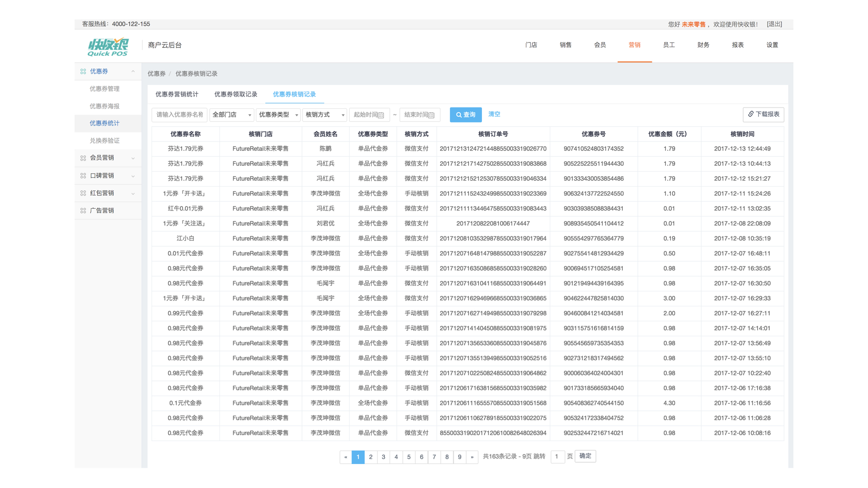Click the grid icon beside 红包营销
The height and width of the screenshot is (488, 868).
pos(83,193)
